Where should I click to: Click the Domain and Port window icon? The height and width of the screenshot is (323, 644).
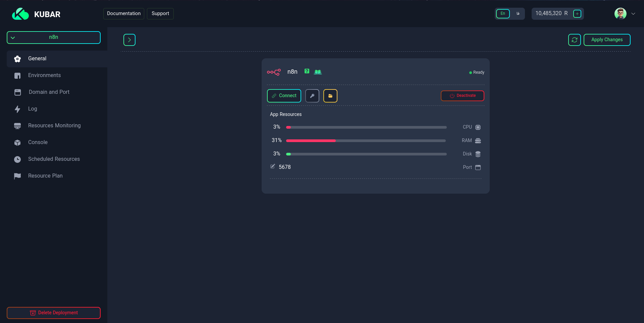[x=18, y=92]
